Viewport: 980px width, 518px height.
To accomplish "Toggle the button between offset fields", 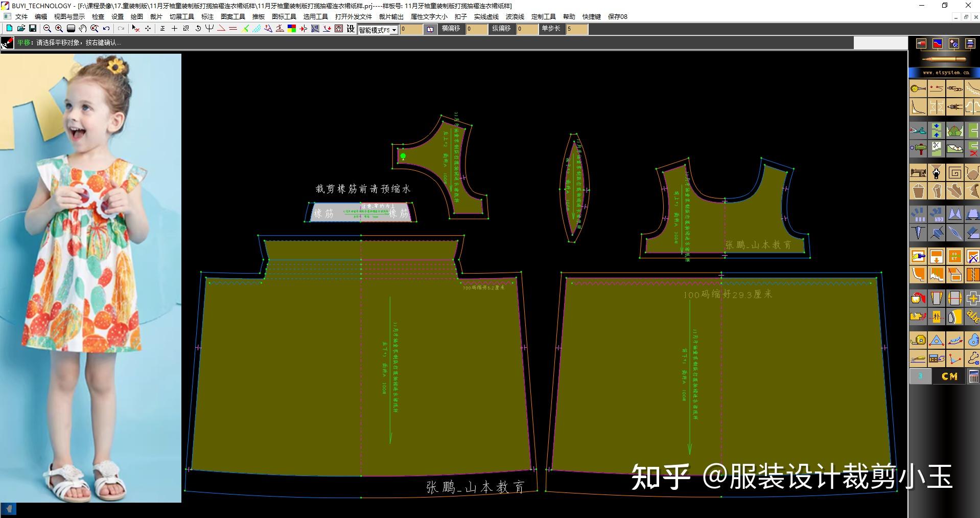I will pos(430,30).
